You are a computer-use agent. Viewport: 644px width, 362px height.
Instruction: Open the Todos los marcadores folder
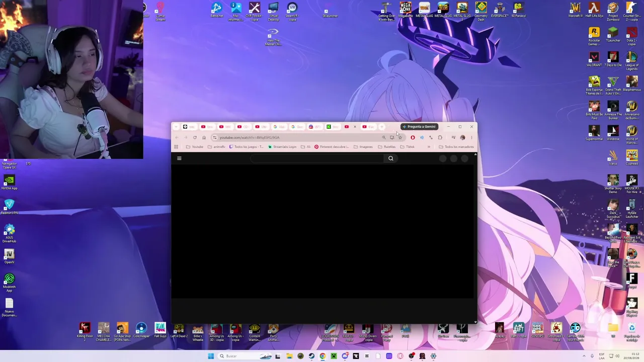pos(456,147)
